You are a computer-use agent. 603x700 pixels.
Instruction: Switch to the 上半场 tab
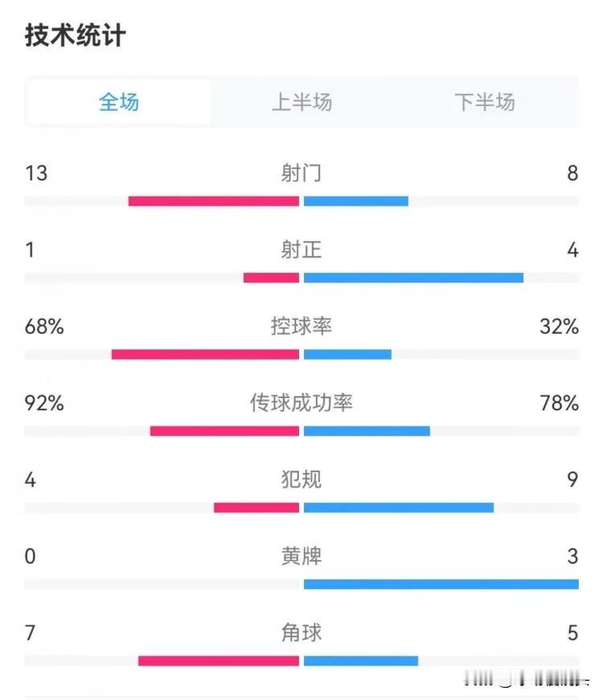(x=301, y=102)
